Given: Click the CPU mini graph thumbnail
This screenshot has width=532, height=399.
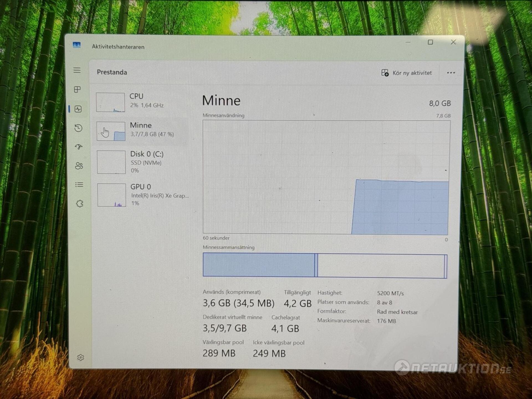Looking at the screenshot, I should [110, 102].
